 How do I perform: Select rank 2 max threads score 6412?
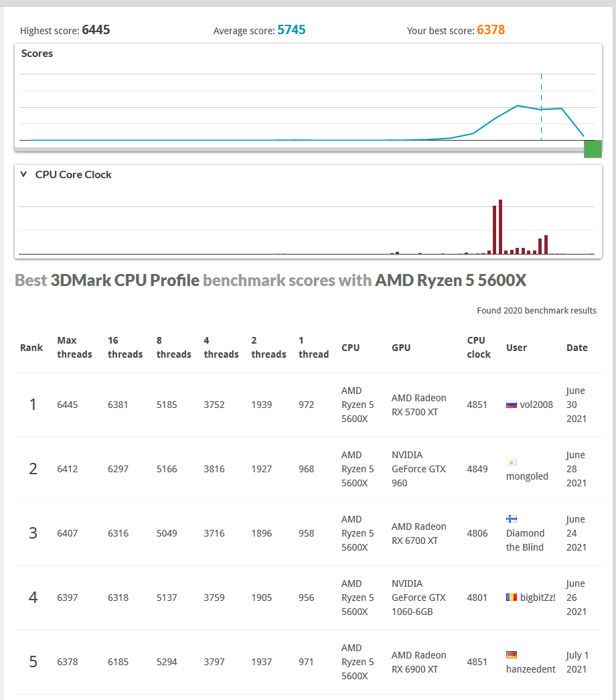(x=68, y=469)
